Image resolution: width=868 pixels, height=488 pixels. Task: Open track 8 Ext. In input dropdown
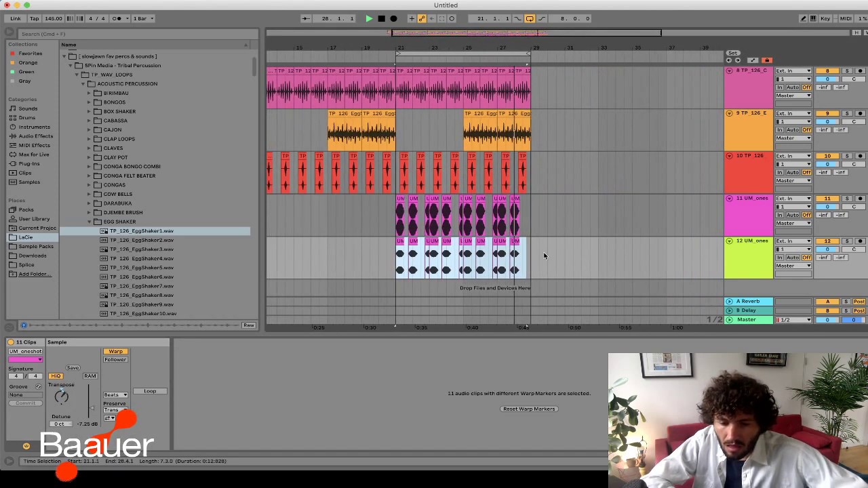793,71
